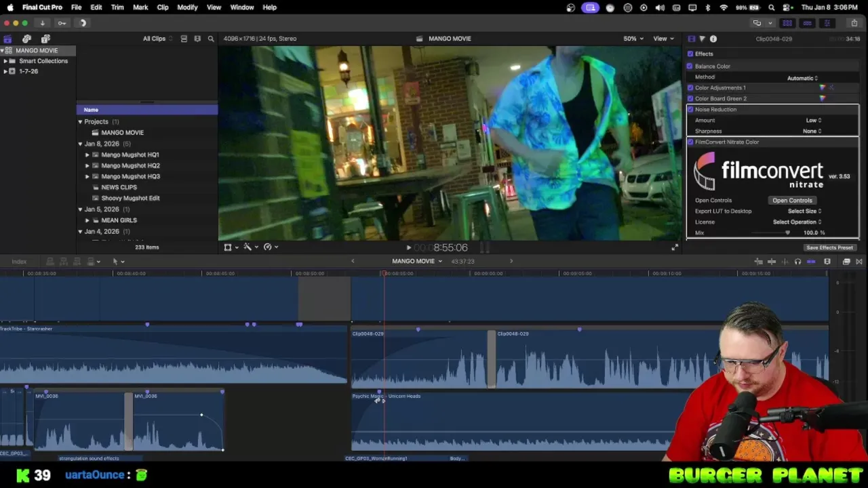Image resolution: width=868 pixels, height=488 pixels.
Task: Expand the 1-7-26 event
Action: pos(5,71)
